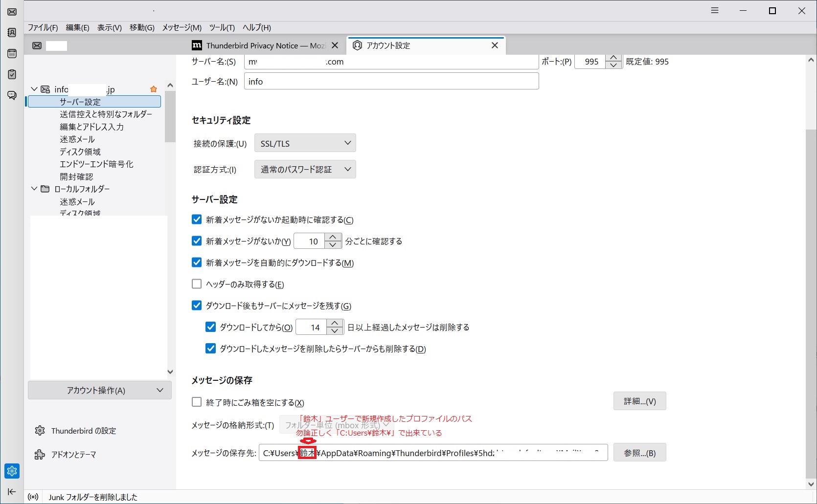Click the 詳細 button
The height and width of the screenshot is (504, 817).
click(x=639, y=401)
